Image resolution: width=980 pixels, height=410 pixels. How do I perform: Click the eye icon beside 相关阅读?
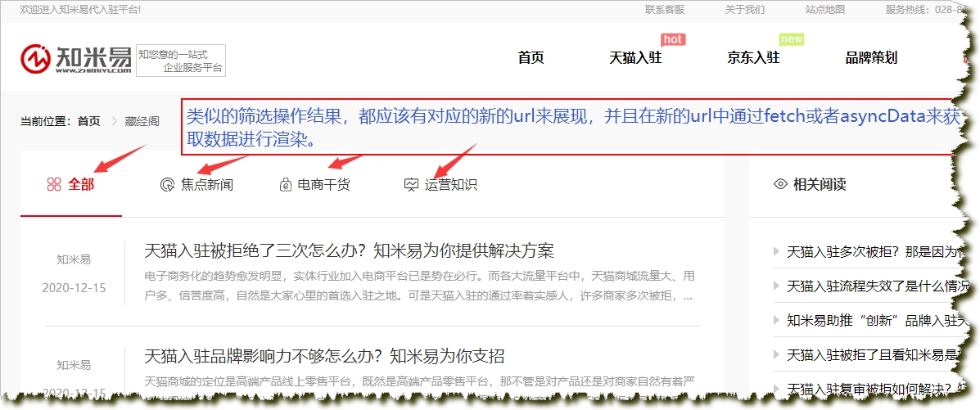pyautogui.click(x=780, y=184)
